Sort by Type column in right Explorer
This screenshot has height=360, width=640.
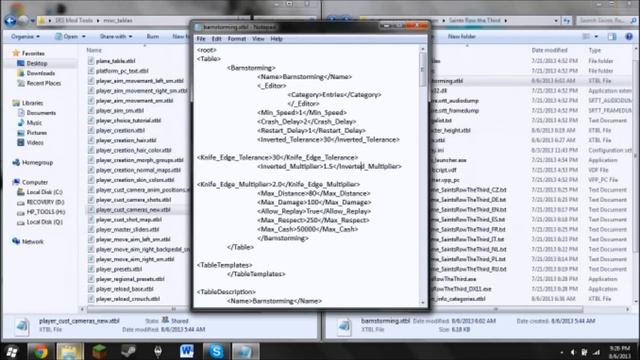pos(595,50)
